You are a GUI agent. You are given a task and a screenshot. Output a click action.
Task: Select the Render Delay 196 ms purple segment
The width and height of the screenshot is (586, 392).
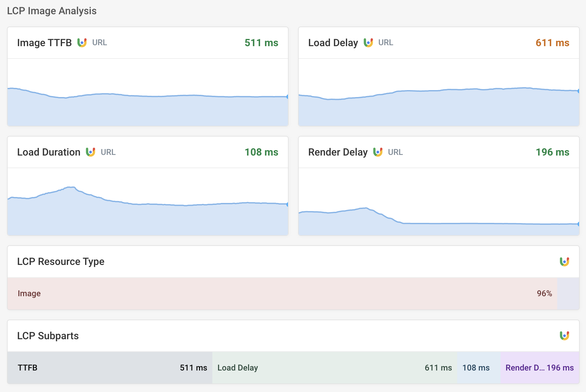click(539, 368)
